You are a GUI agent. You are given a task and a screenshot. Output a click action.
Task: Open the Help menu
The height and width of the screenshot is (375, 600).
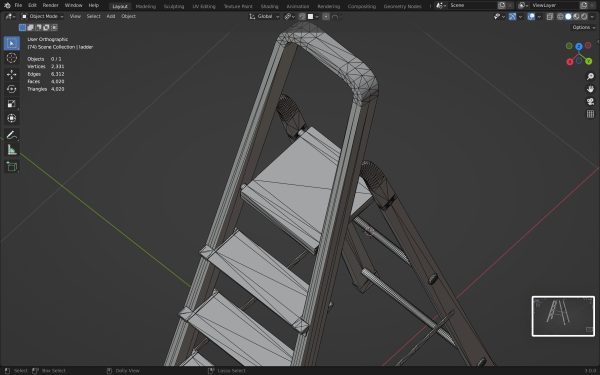coord(94,5)
